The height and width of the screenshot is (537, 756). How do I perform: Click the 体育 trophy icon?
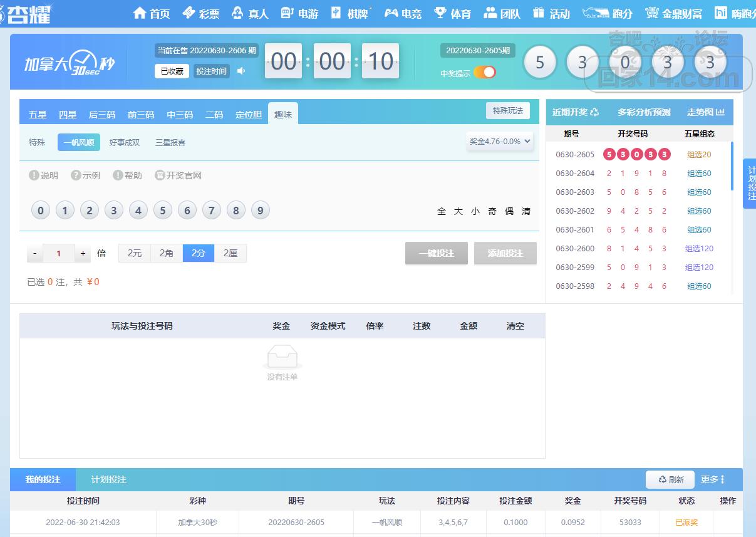point(440,13)
